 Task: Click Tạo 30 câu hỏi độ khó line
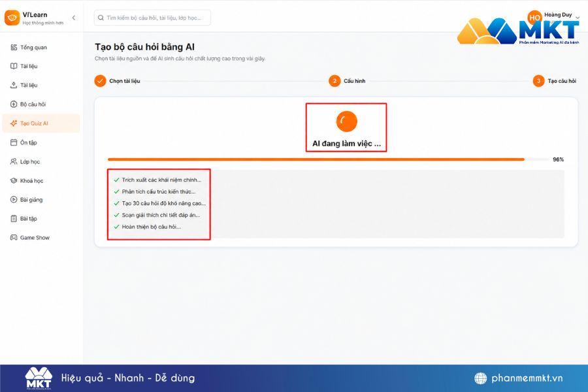pos(163,203)
